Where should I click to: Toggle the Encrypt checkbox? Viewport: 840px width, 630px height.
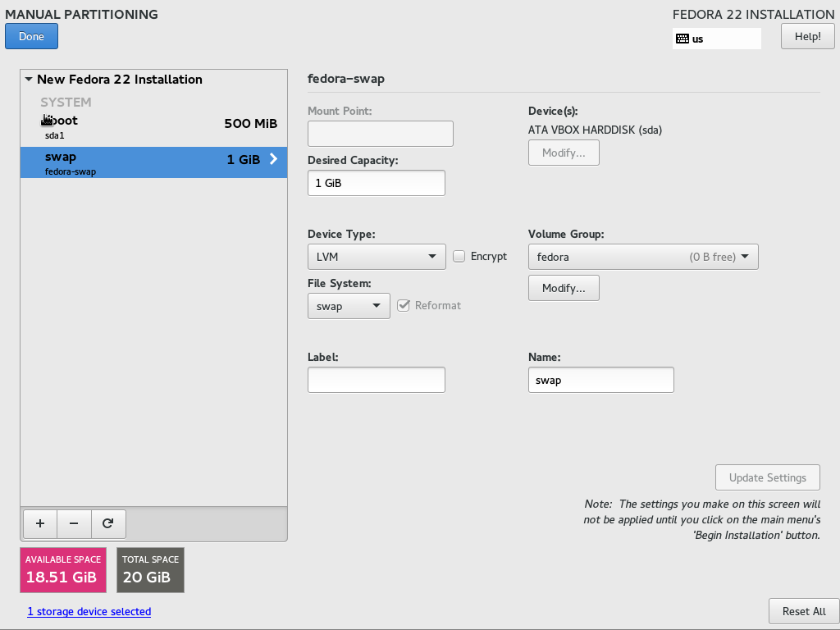coord(459,257)
